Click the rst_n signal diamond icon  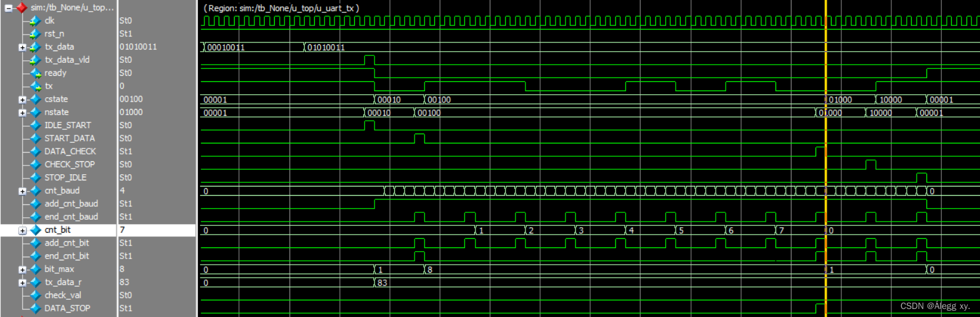click(x=35, y=34)
